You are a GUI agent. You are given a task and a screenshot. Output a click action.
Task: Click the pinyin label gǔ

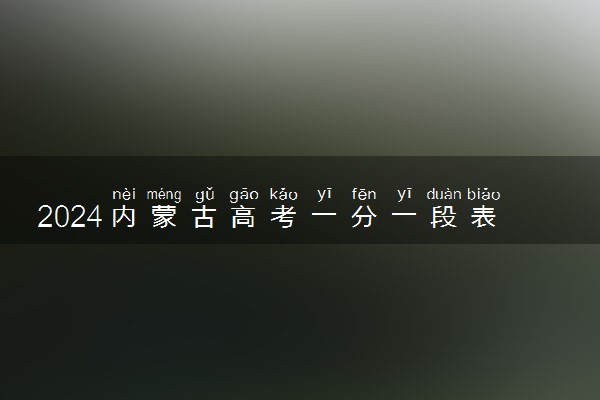pyautogui.click(x=204, y=195)
